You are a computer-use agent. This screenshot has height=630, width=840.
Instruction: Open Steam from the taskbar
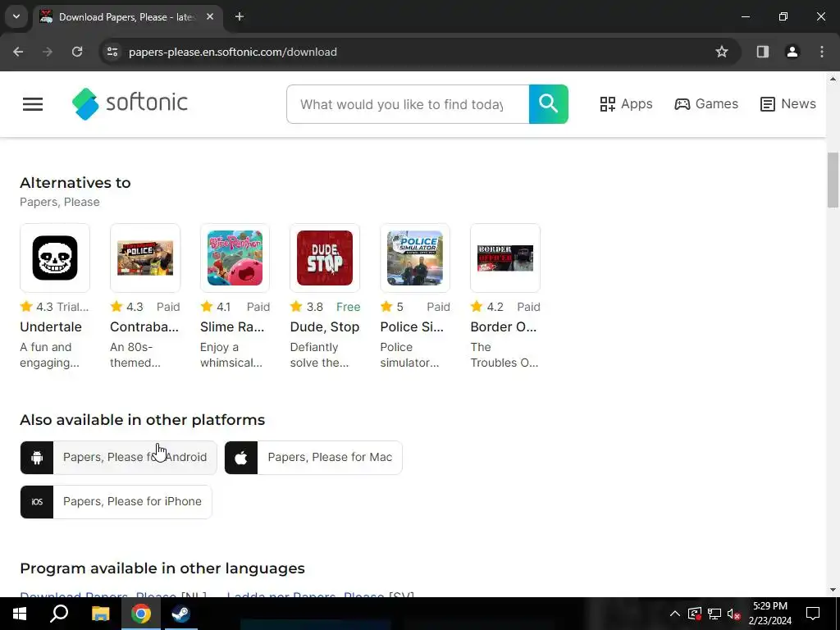[181, 614]
